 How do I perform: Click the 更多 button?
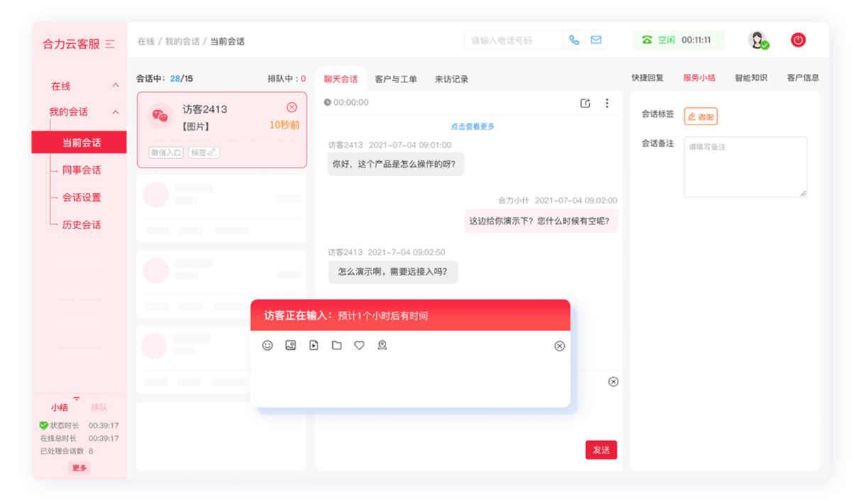tap(80, 468)
